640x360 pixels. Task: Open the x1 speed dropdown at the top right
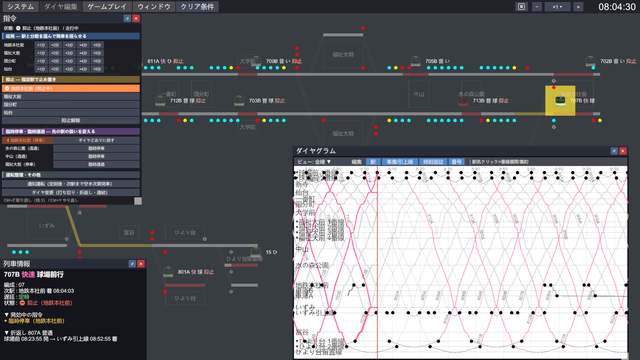pyautogui.click(x=557, y=7)
